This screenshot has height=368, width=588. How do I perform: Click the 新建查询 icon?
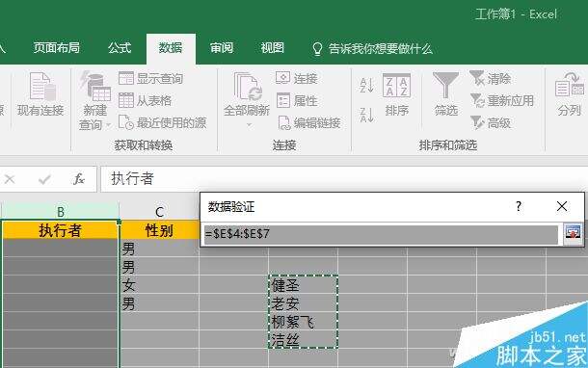click(x=95, y=86)
